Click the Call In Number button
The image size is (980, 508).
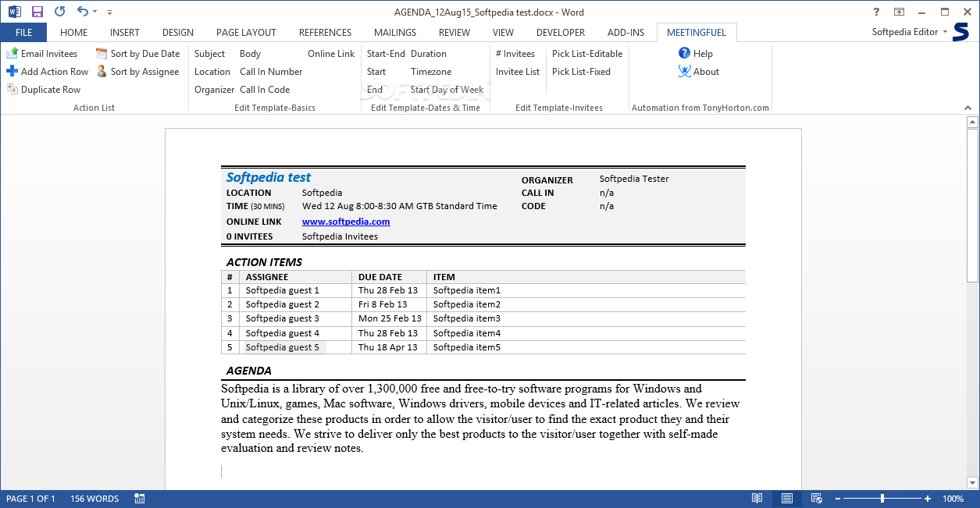(271, 72)
